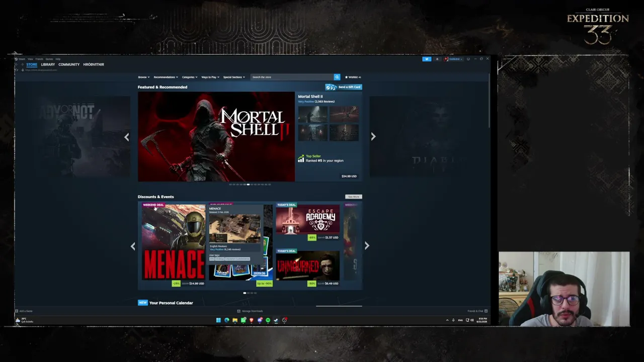Go to next featured game arrow
This screenshot has height=362, width=644.
(373, 137)
